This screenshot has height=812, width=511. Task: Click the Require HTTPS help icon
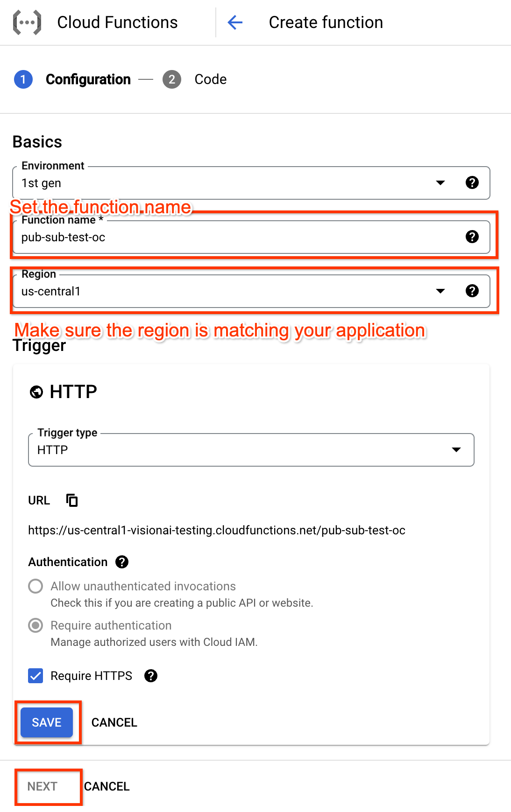pyautogui.click(x=151, y=676)
